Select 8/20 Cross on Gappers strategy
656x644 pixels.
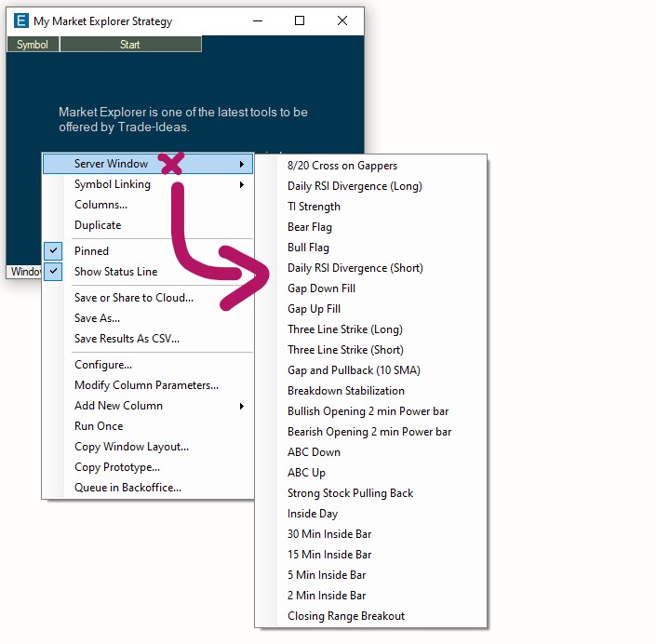click(x=342, y=166)
